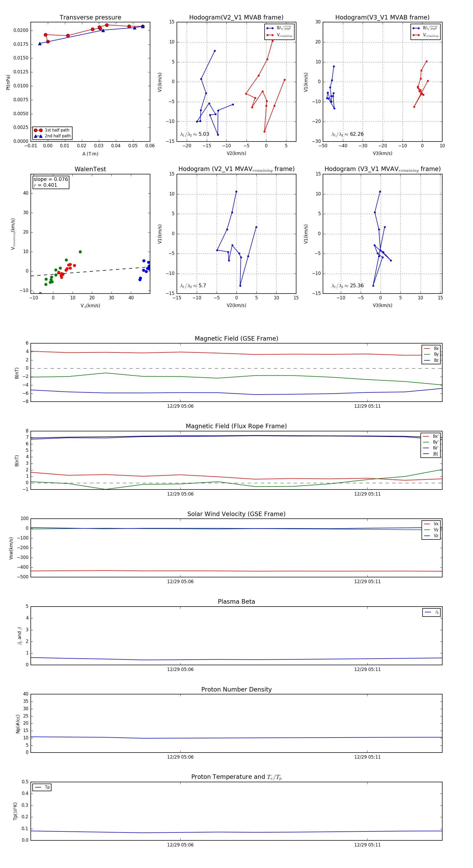Click the '|B|' legend entry
Screen dimensions: 473x868
tap(431, 454)
